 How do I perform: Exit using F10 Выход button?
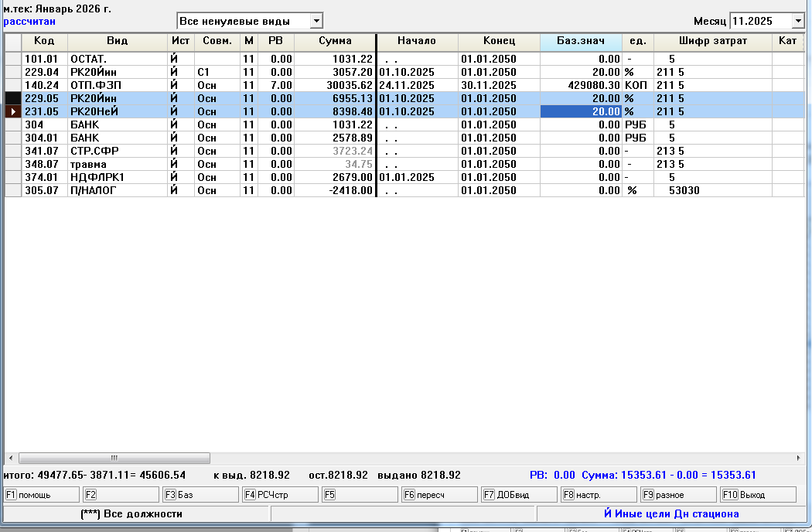point(757,495)
